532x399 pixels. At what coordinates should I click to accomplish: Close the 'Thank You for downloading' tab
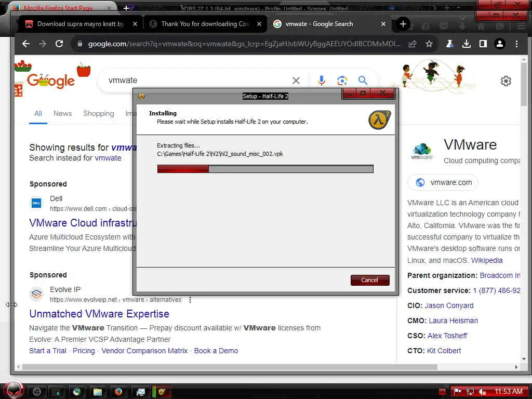[x=259, y=24]
